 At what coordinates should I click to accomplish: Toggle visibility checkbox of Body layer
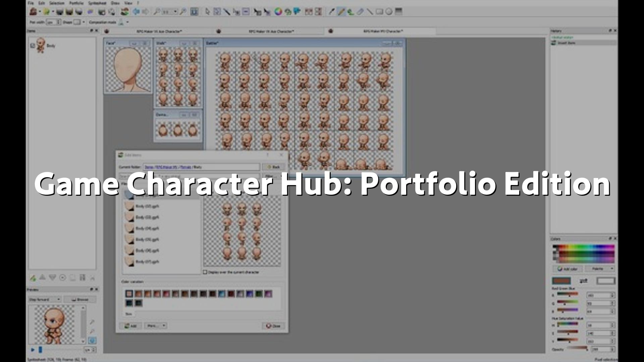[33, 46]
